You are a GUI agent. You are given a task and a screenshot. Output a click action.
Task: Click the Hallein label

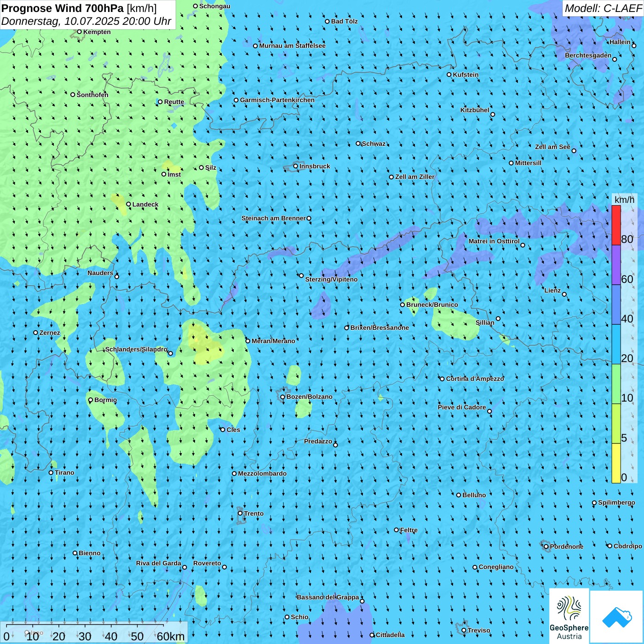tap(620, 42)
